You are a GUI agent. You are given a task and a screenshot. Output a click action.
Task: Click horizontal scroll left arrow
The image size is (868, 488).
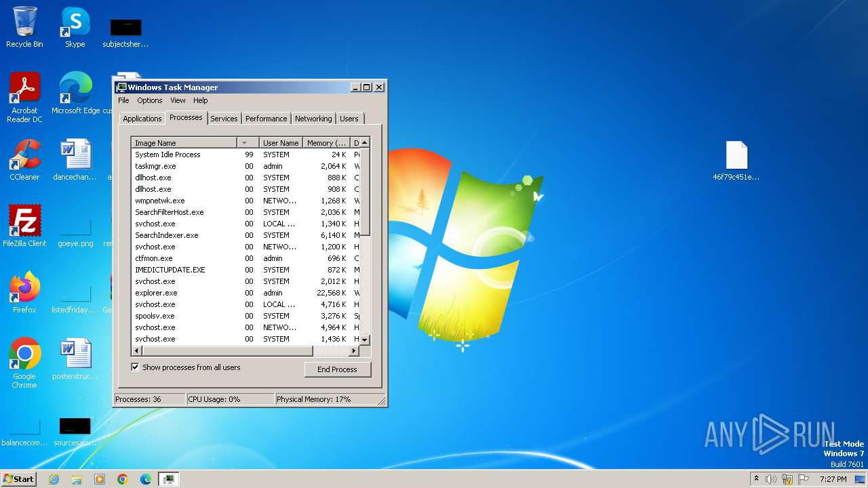coord(137,351)
